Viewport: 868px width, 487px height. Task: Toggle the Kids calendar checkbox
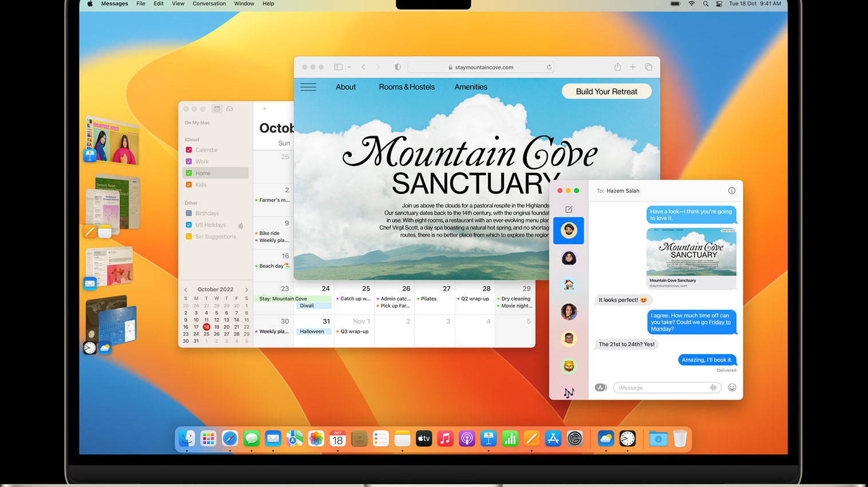(189, 185)
